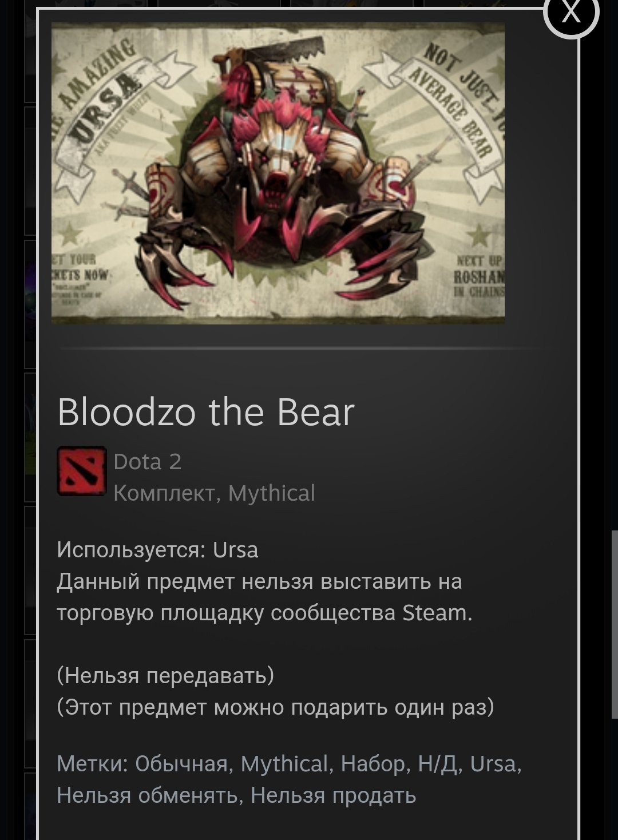The image size is (618, 840).
Task: Choose the "Обычная" tag
Action: [x=181, y=764]
